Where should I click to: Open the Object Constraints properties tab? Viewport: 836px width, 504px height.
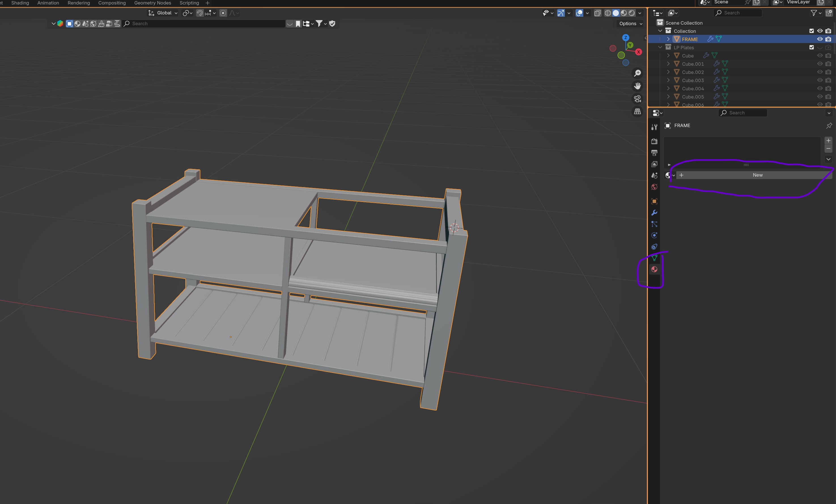pos(654,247)
